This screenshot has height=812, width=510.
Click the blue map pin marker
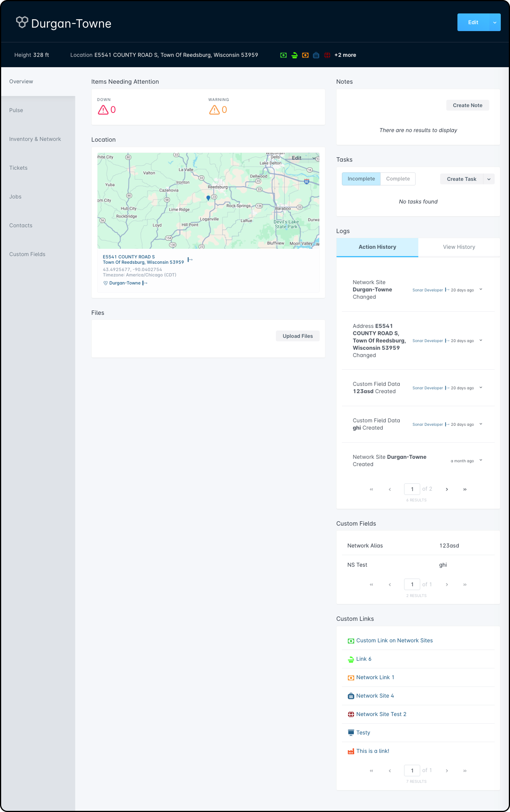point(208,198)
